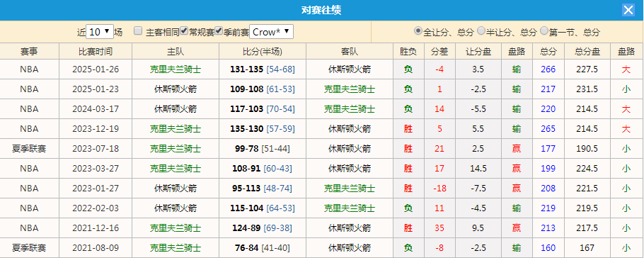Image resolution: width=644 pixels, height=258 pixels.
Task: Click 休斯顿火箭 in the 2021-12-16 row
Action: click(x=350, y=228)
